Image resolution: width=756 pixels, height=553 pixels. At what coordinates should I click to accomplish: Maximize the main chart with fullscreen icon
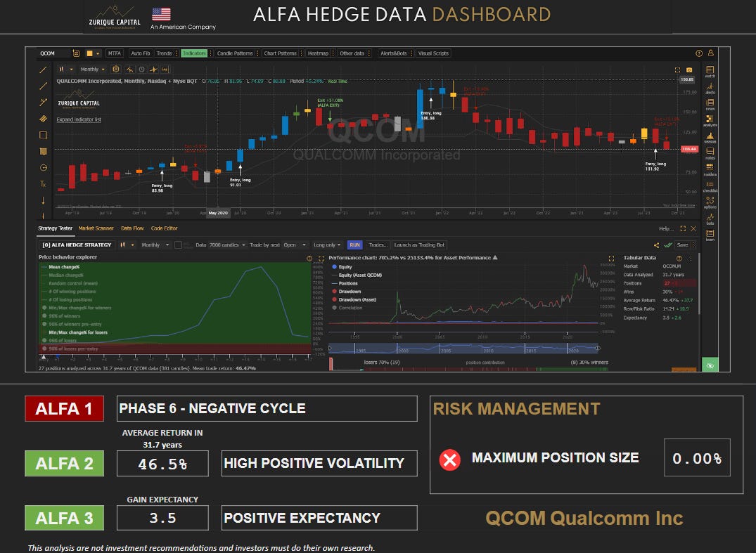click(677, 70)
